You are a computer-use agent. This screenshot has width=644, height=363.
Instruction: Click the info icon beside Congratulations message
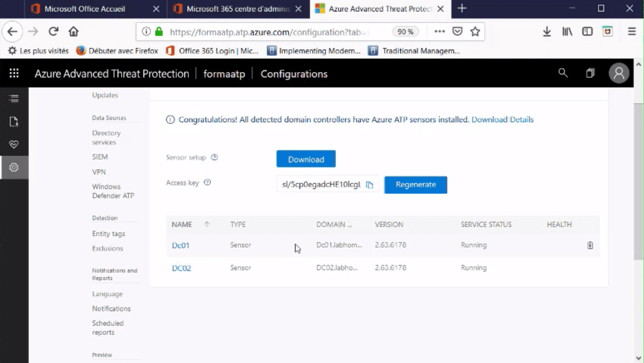tap(170, 119)
